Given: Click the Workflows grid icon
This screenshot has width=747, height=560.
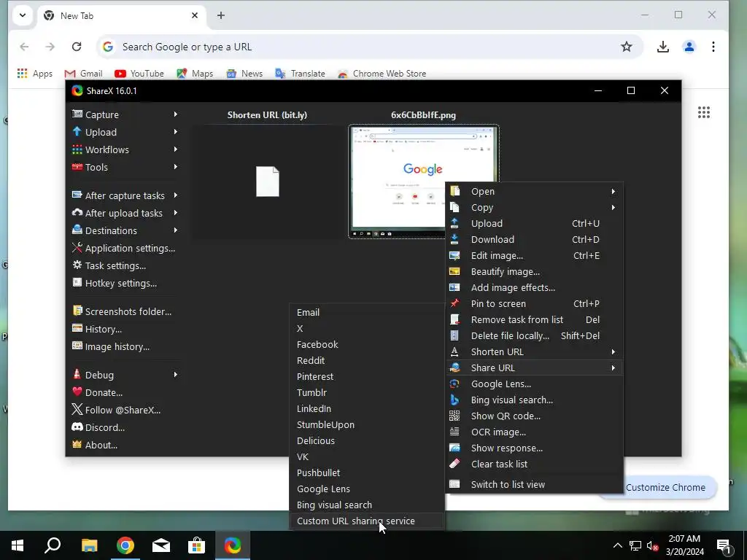Looking at the screenshot, I should [77, 149].
